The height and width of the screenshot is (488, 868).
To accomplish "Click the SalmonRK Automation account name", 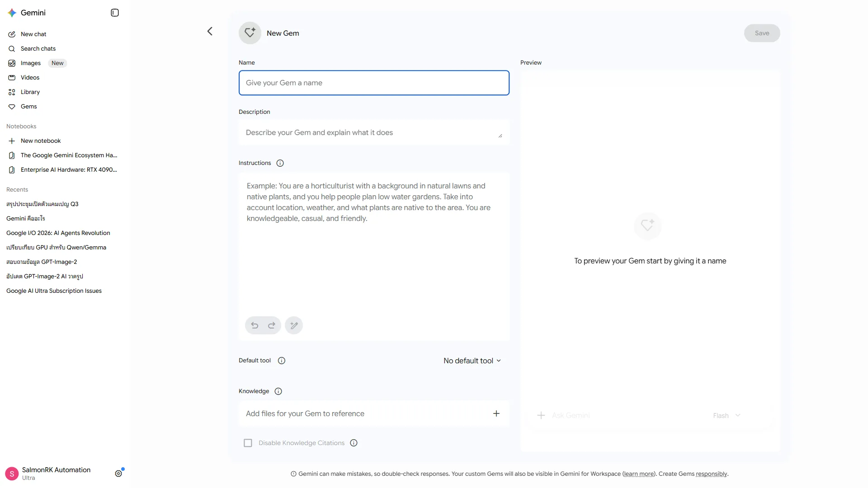I will [x=56, y=470].
